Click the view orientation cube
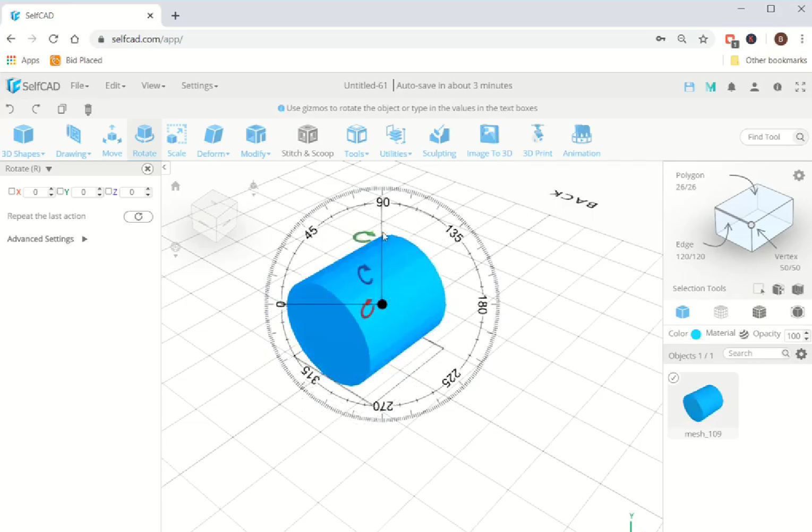The width and height of the screenshot is (812, 532). tap(214, 215)
